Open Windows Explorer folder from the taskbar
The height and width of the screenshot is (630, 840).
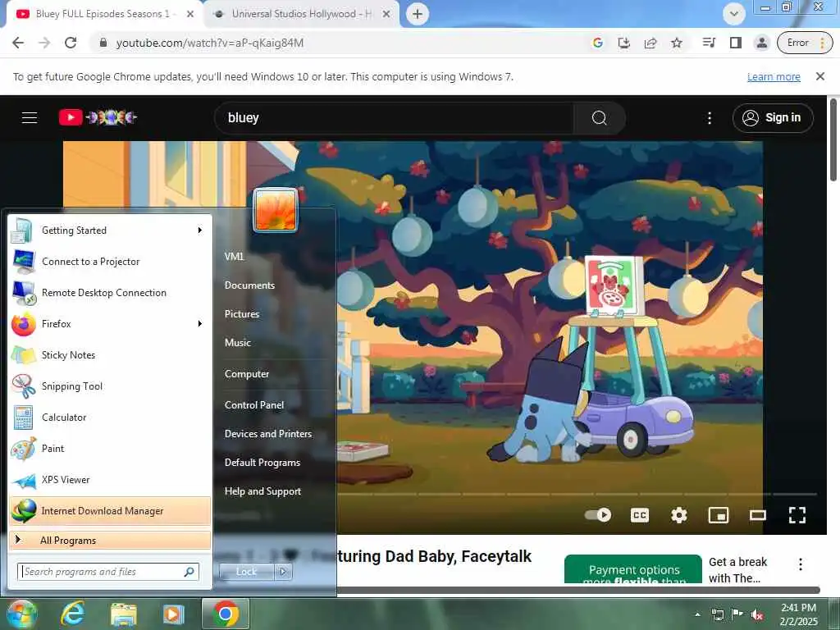124,614
